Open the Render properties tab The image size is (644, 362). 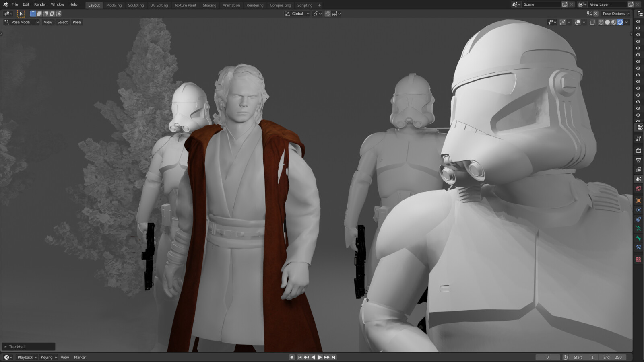[x=638, y=150]
